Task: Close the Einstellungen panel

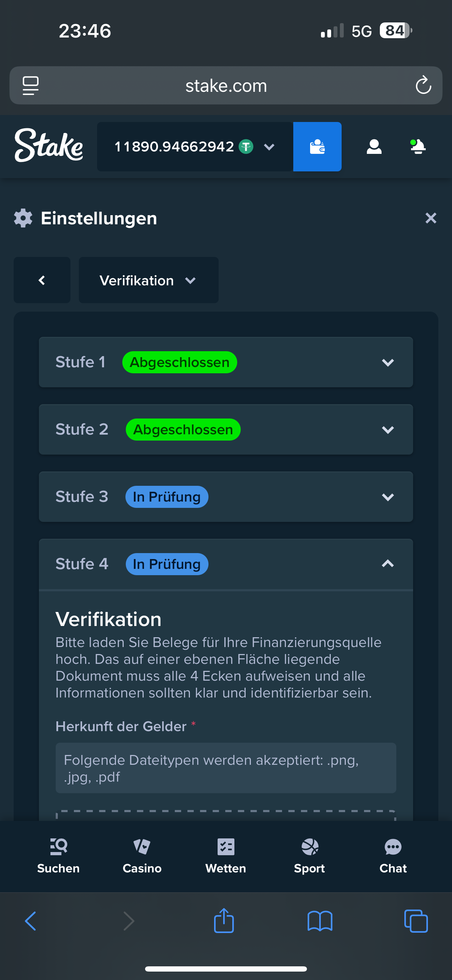Action: point(431,218)
